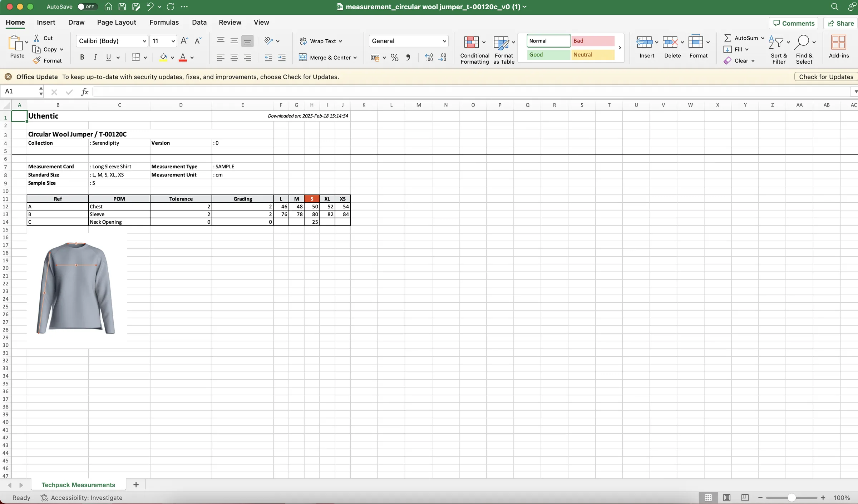Click the insert function fx icon
The image size is (858, 504).
[x=85, y=92]
